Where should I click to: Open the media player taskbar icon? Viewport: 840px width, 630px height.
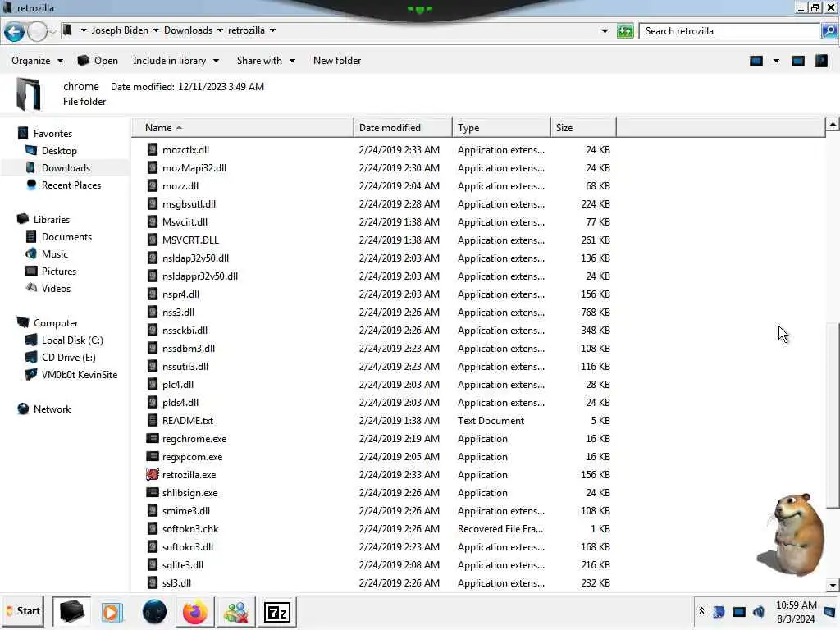[x=112, y=612]
